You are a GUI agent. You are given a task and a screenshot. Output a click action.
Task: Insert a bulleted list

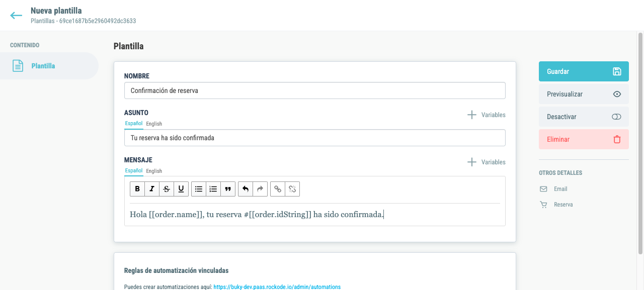pyautogui.click(x=199, y=189)
